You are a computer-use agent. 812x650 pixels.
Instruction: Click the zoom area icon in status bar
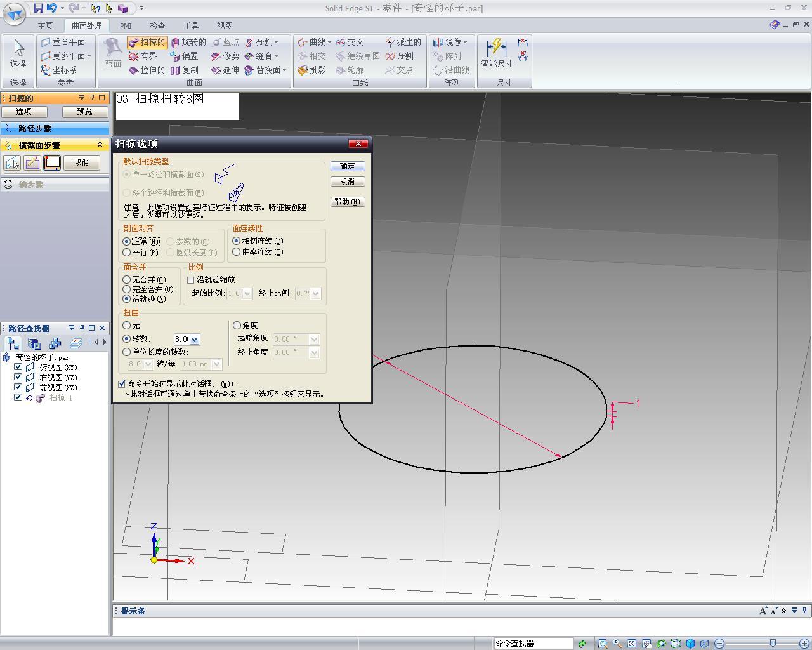coord(602,644)
